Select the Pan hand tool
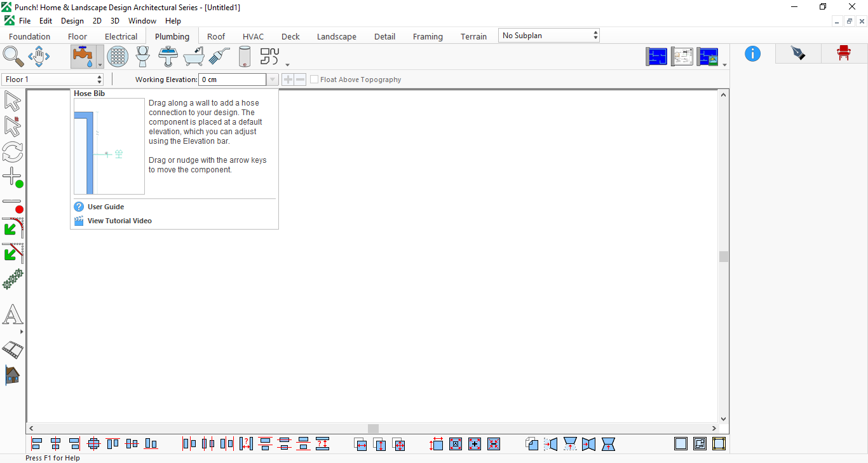This screenshot has width=868, height=463. tap(39, 56)
